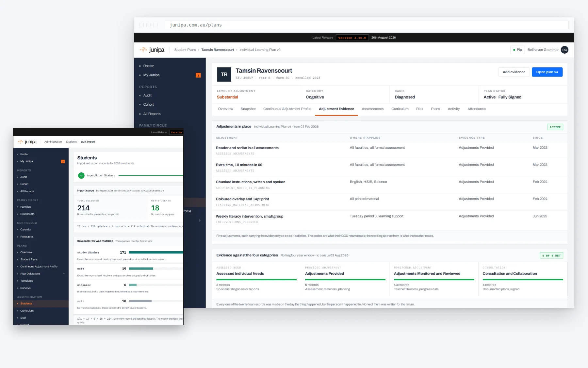Click the null match bar showing 18
588x368 pixels.
click(140, 301)
